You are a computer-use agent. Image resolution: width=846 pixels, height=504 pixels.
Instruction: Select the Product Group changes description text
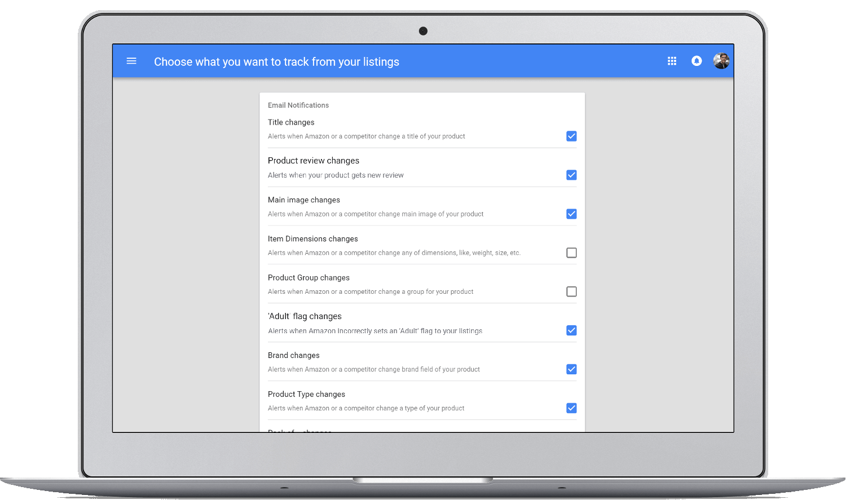pyautogui.click(x=370, y=292)
